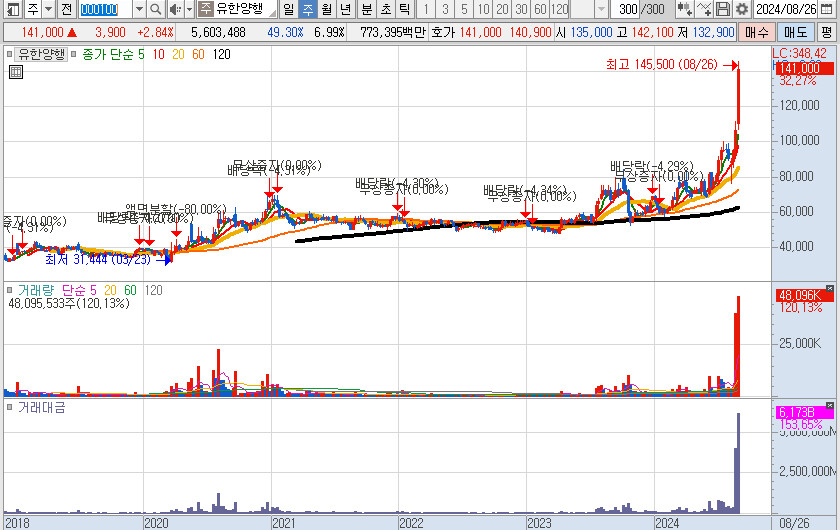Click the line chart overlay icon
Screen dimensions: 840x530
[705, 9]
